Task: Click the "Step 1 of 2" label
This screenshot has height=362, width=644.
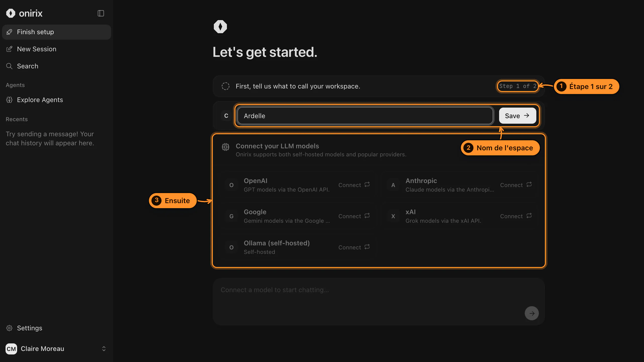Action: (x=518, y=86)
